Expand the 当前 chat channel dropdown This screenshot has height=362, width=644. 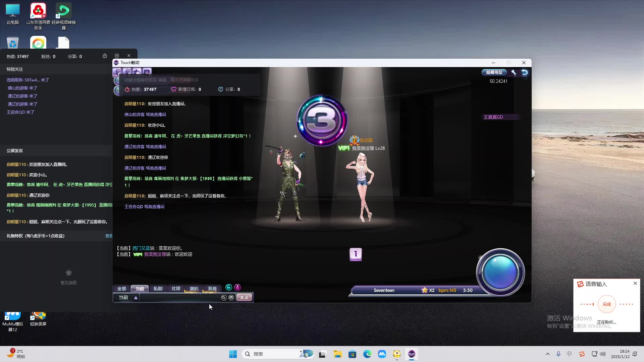[x=136, y=298]
